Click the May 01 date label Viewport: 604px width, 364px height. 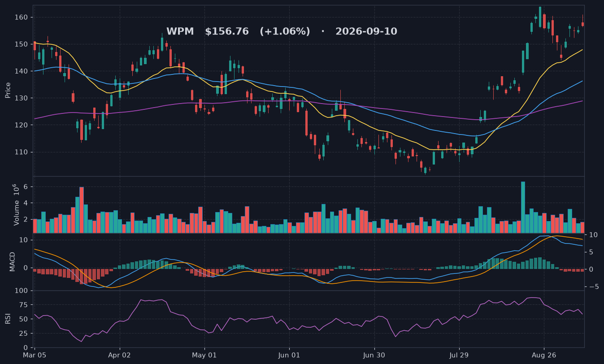[204, 355]
